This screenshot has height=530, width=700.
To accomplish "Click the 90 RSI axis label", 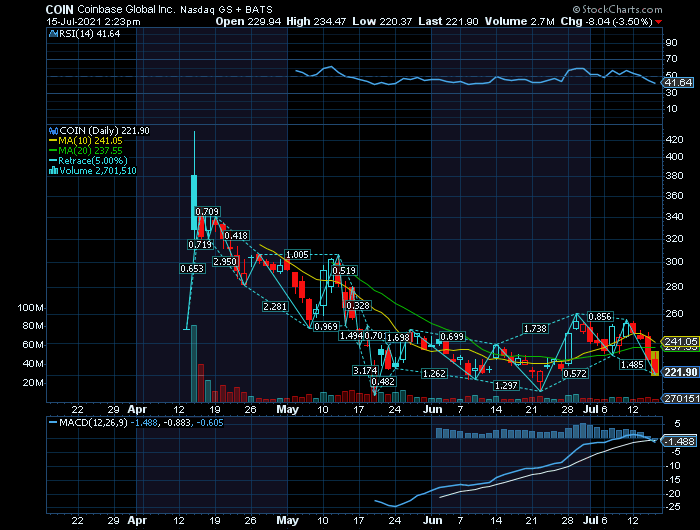I will click(671, 43).
